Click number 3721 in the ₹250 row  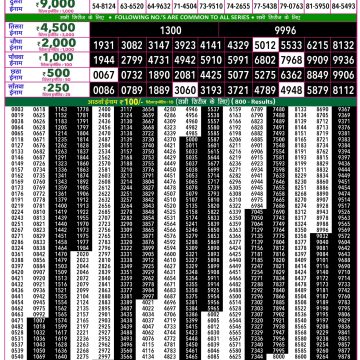(238, 90)
